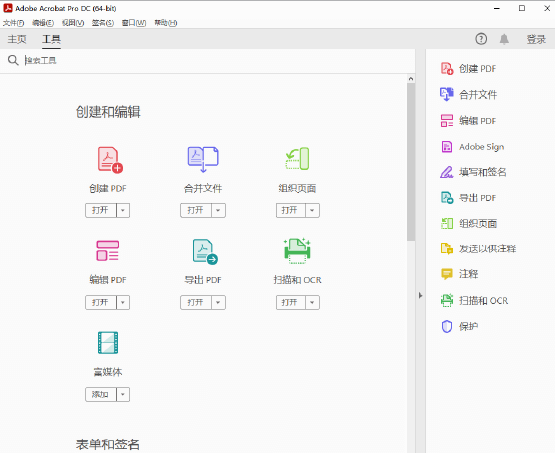Select 导出 PDF icon in right sidebar
The height and width of the screenshot is (453, 555).
pos(447,197)
